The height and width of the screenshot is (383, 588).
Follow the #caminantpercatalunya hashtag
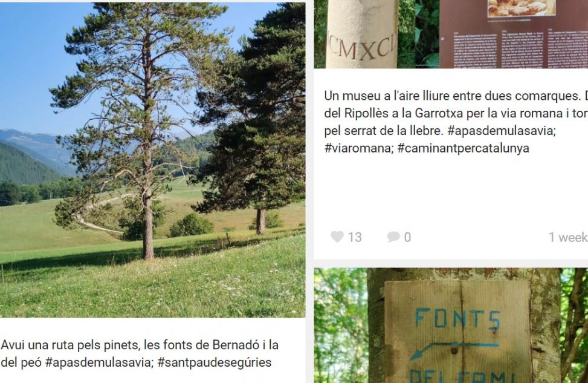click(x=463, y=148)
